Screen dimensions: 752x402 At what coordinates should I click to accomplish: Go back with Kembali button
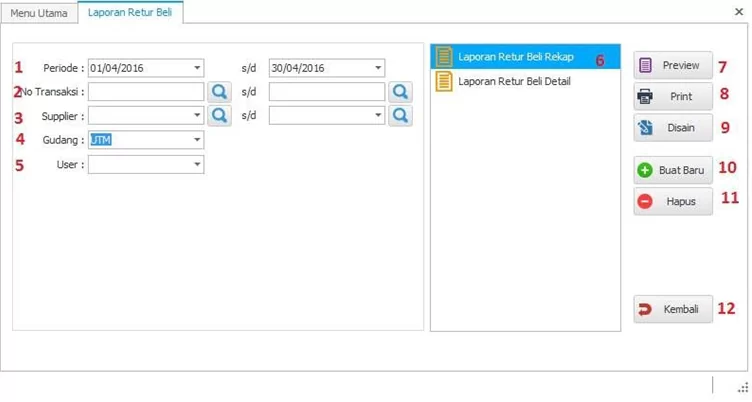(x=672, y=310)
